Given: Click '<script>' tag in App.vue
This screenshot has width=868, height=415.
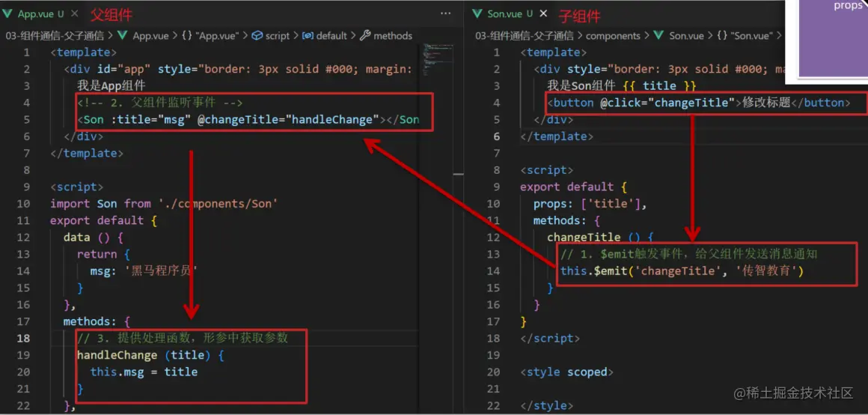Looking at the screenshot, I should pyautogui.click(x=77, y=187).
